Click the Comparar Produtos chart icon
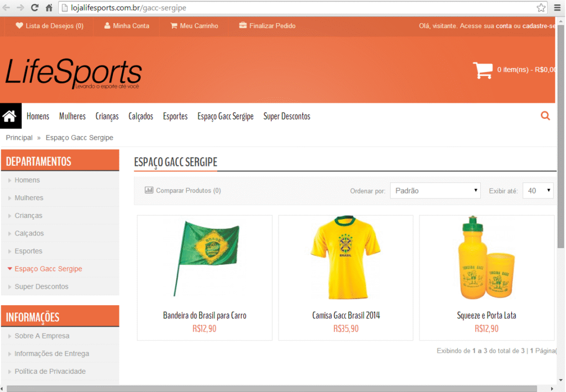566x392 pixels. click(149, 190)
